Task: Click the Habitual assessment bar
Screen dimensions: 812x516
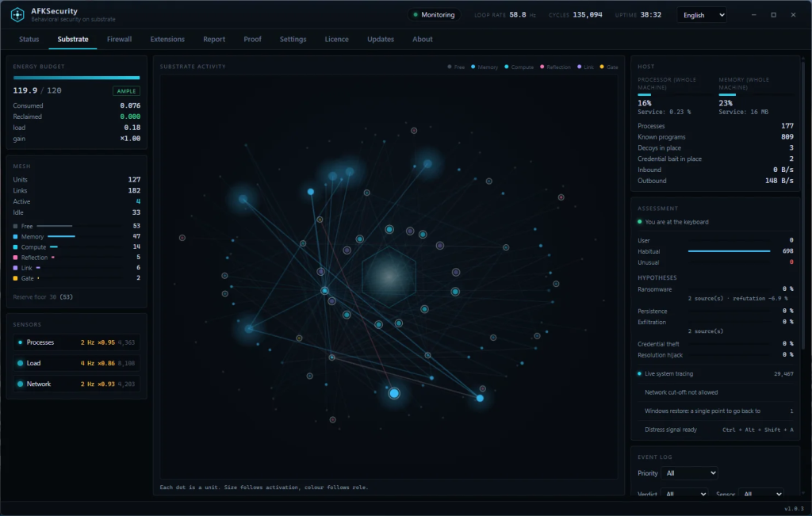Action: pyautogui.click(x=730, y=251)
